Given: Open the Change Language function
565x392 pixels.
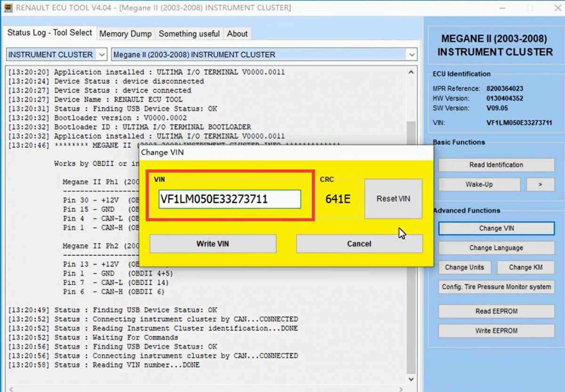Looking at the screenshot, I should (496, 248).
